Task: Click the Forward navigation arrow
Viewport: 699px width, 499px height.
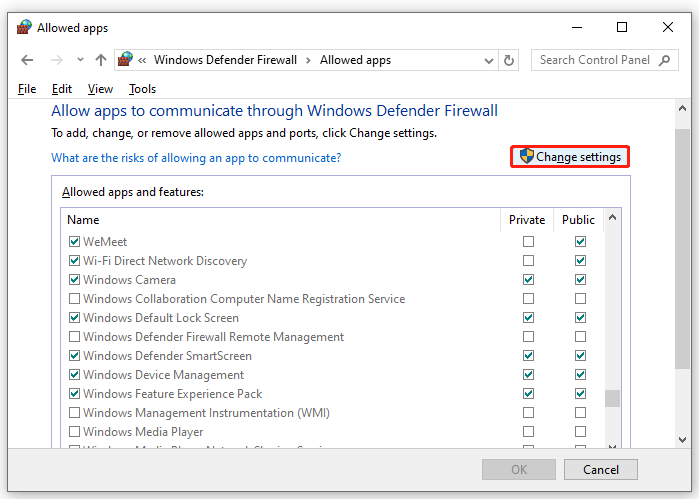Action: coord(57,60)
